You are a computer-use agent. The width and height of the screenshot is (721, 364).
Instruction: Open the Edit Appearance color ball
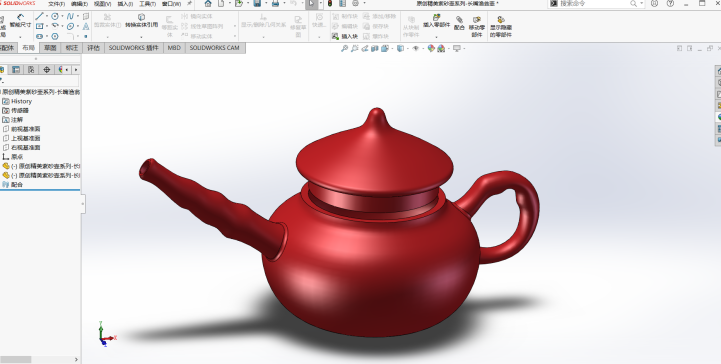pos(431,48)
